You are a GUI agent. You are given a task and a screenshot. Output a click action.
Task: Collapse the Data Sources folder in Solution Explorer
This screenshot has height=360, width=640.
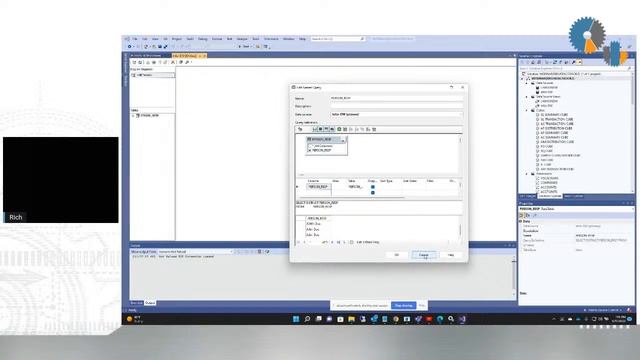tap(527, 83)
